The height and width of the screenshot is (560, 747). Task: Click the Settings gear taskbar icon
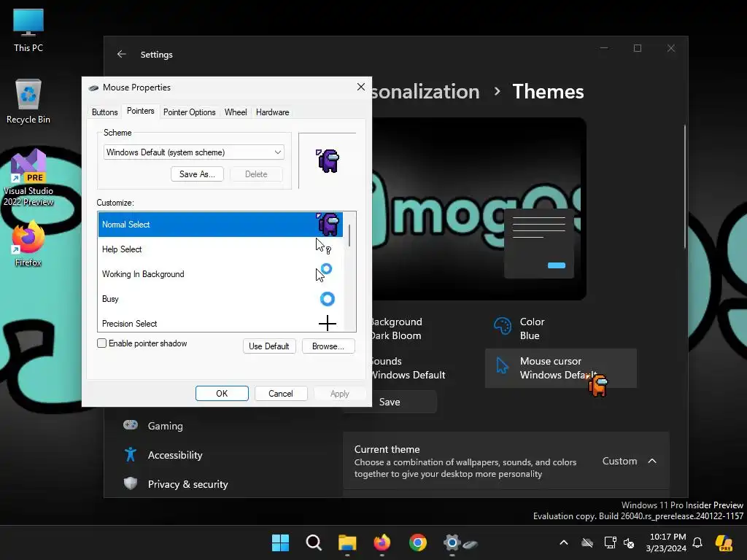[x=452, y=542]
